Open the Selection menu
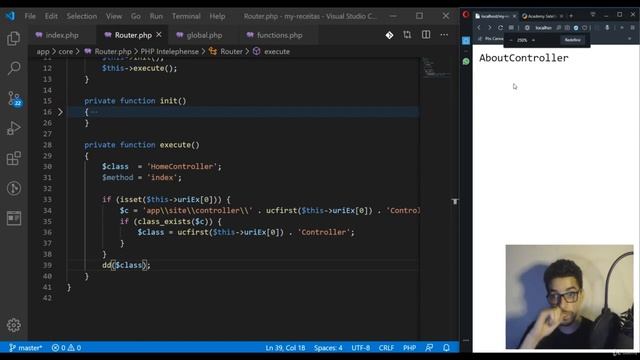 pyautogui.click(x=82, y=16)
